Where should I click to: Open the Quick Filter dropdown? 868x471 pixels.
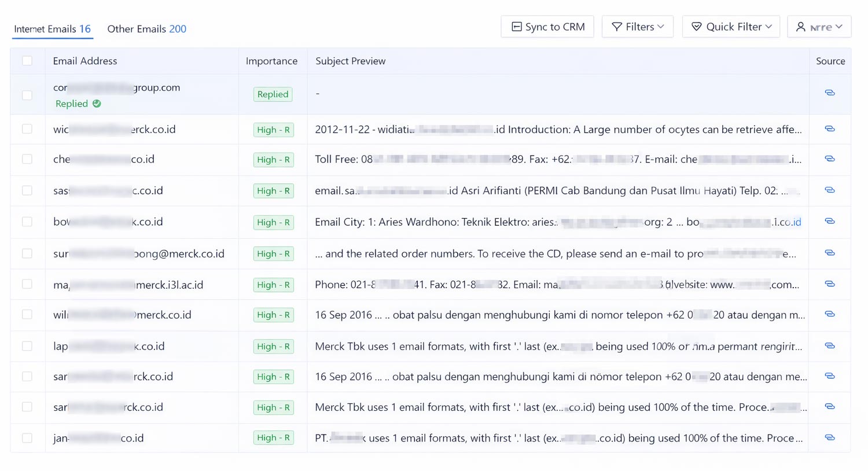[731, 27]
